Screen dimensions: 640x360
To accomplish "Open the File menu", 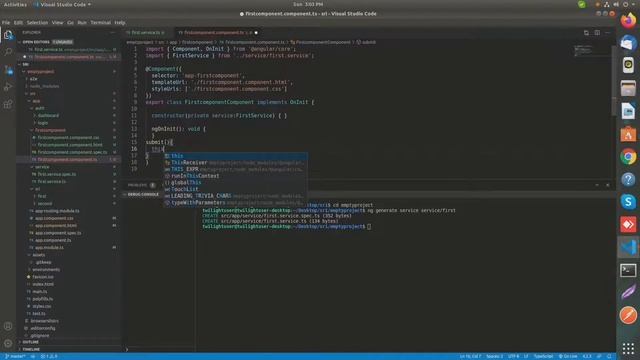I will coord(6,23).
